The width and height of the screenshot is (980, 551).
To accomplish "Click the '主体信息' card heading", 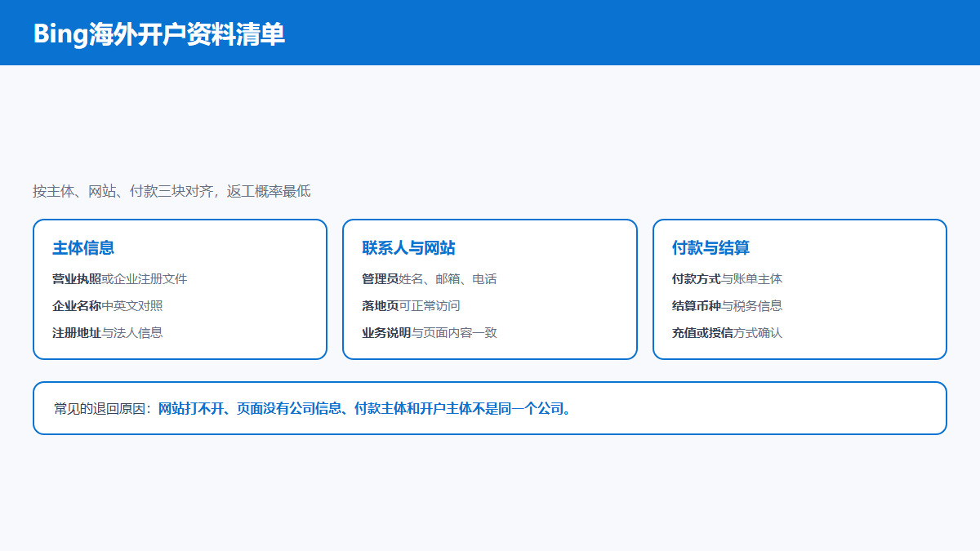I will point(83,247).
